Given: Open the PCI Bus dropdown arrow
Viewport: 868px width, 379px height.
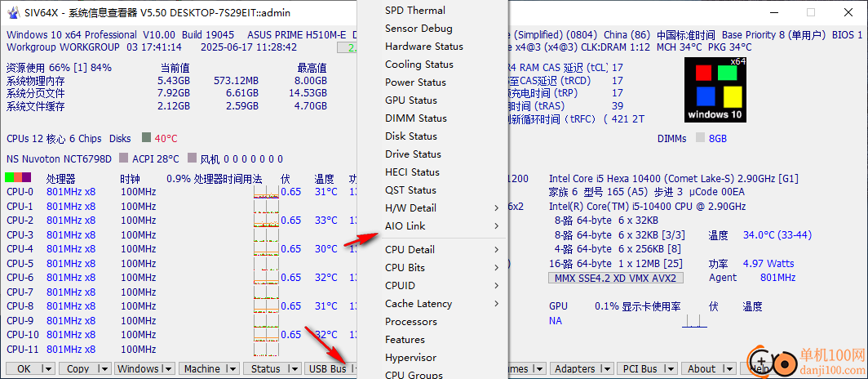Looking at the screenshot, I should (x=670, y=368).
